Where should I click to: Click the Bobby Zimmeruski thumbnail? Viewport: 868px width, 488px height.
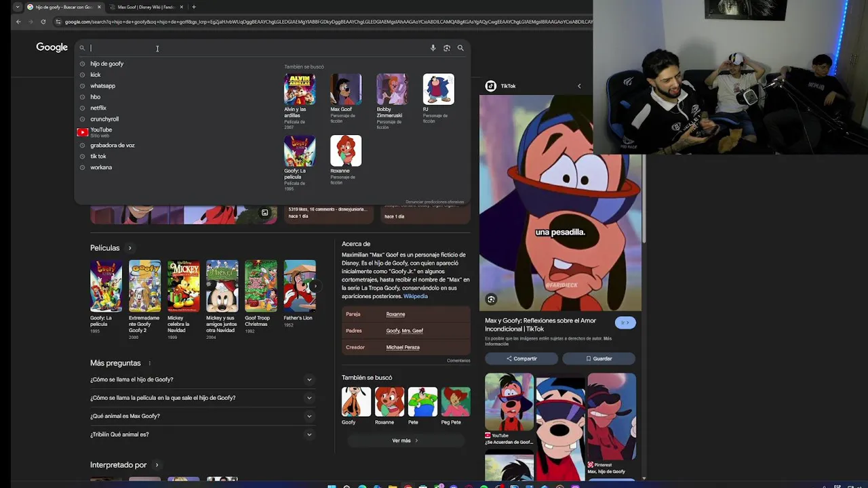(x=392, y=89)
